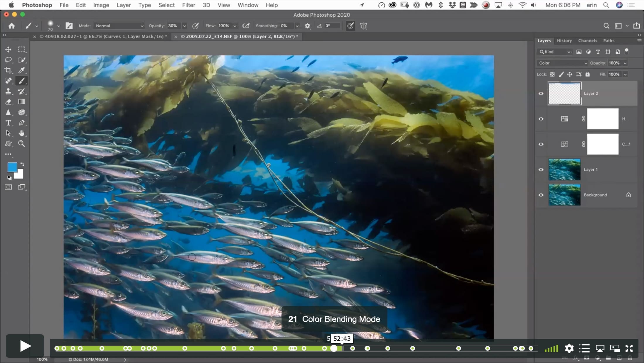
Task: Enter Quick Mask mode
Action: (8, 187)
